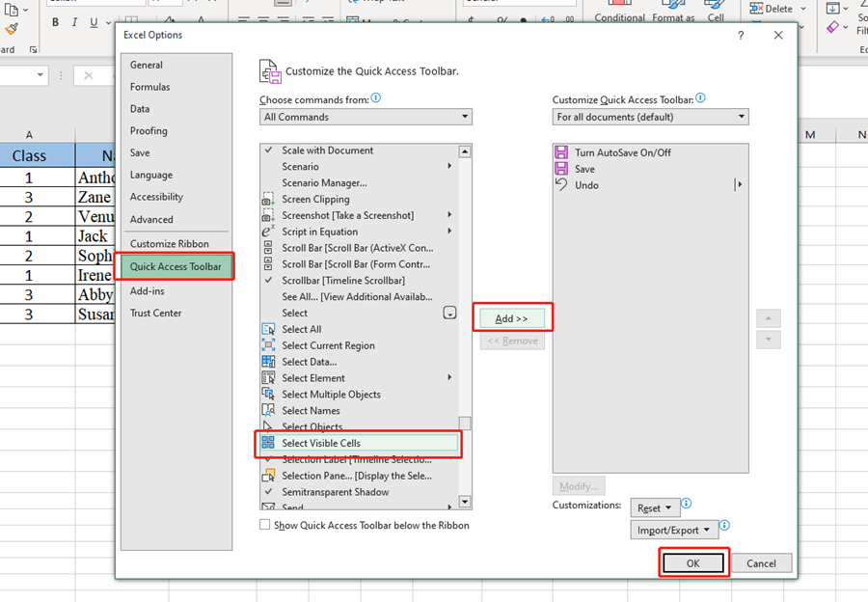This screenshot has width=868, height=602.
Task: Click the Add >> button
Action: 512,318
